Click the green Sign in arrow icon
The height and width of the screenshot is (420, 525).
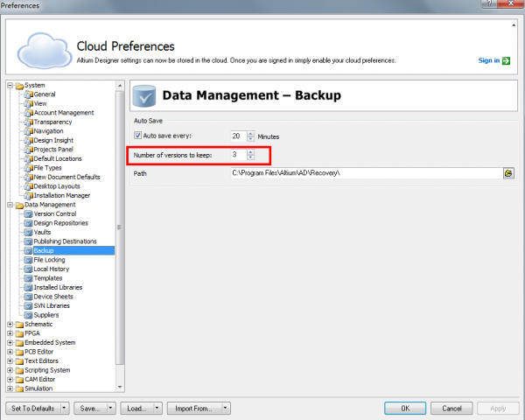pos(506,60)
